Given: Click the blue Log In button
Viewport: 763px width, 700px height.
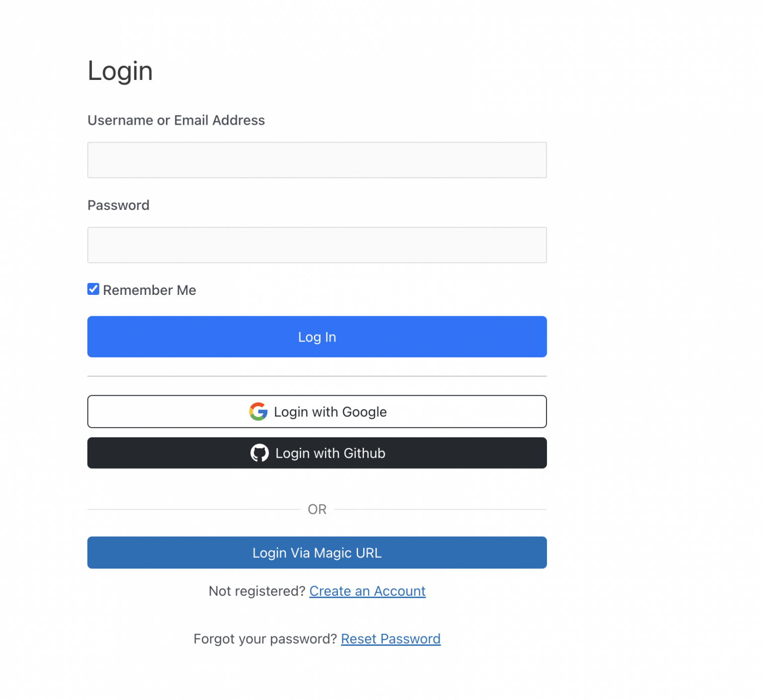Looking at the screenshot, I should (317, 337).
